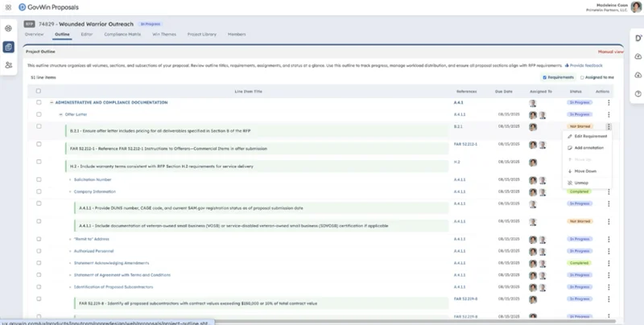Open actions menu for Identification of Proposed Subcontractors row
Screen dimensions: 644x325
(x=609, y=287)
